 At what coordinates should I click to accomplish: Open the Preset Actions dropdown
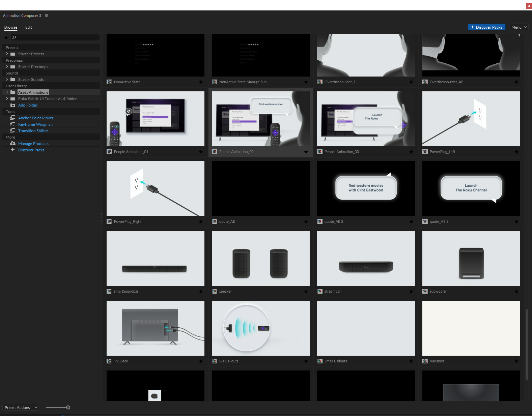pyautogui.click(x=21, y=407)
